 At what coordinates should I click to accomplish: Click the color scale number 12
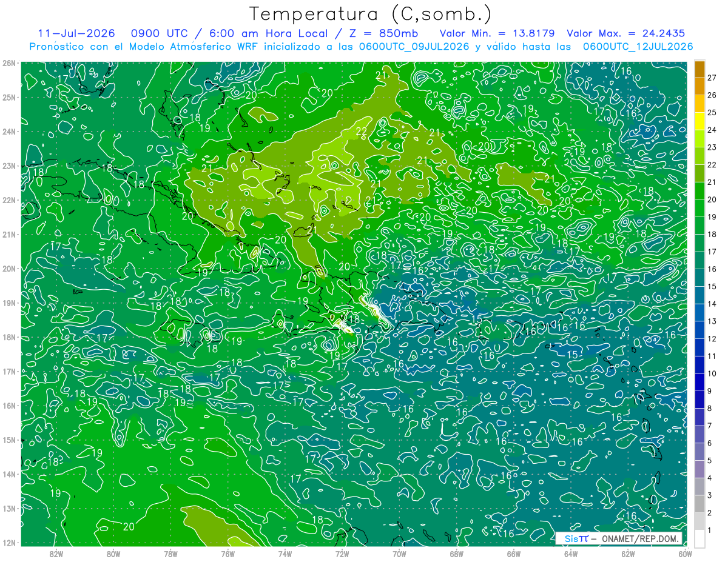(712, 338)
